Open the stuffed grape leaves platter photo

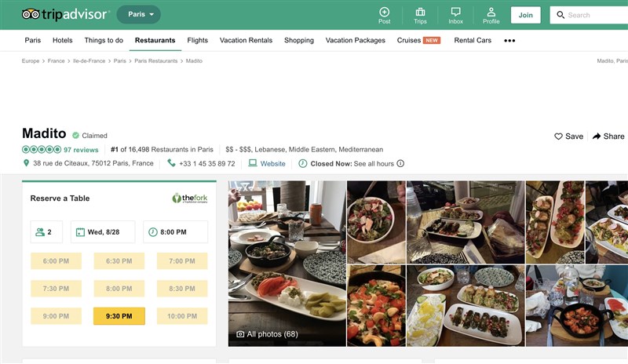[x=466, y=305]
